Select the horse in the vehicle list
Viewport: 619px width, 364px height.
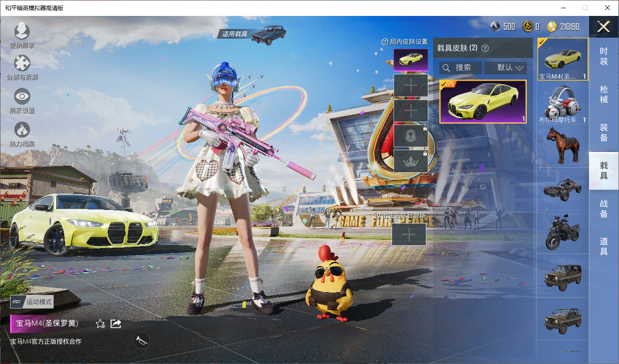[563, 146]
